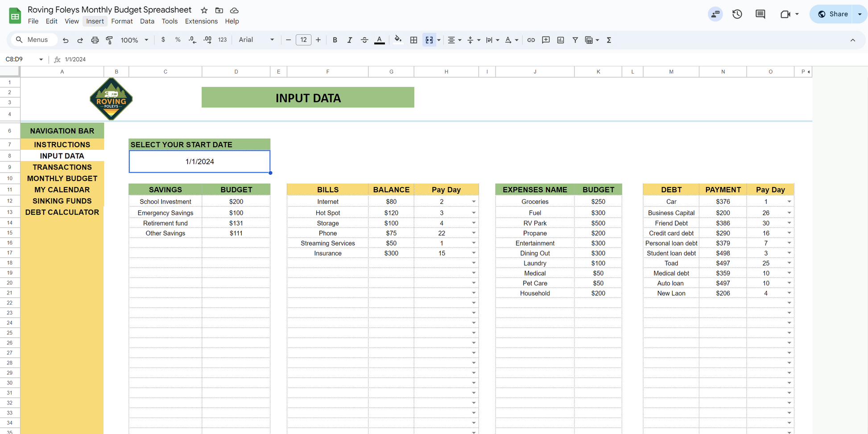Go to MONTHLY BUDGET in navigation bar
The width and height of the screenshot is (868, 434).
pos(62,178)
